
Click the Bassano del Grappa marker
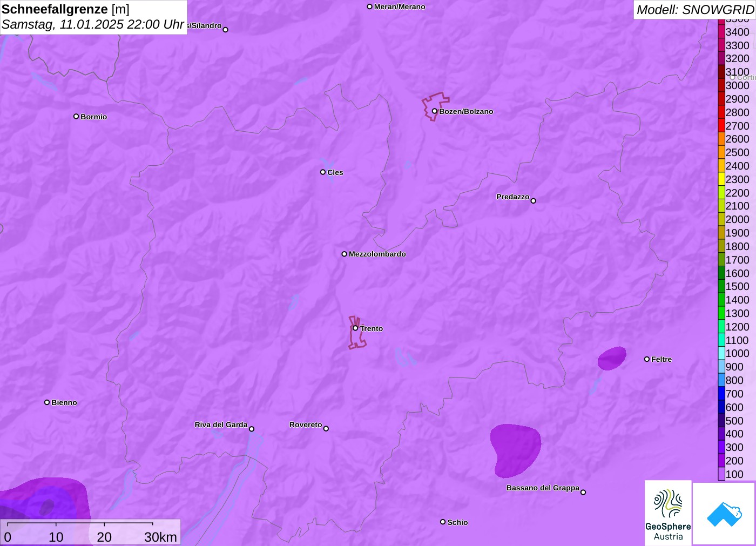coord(583,492)
